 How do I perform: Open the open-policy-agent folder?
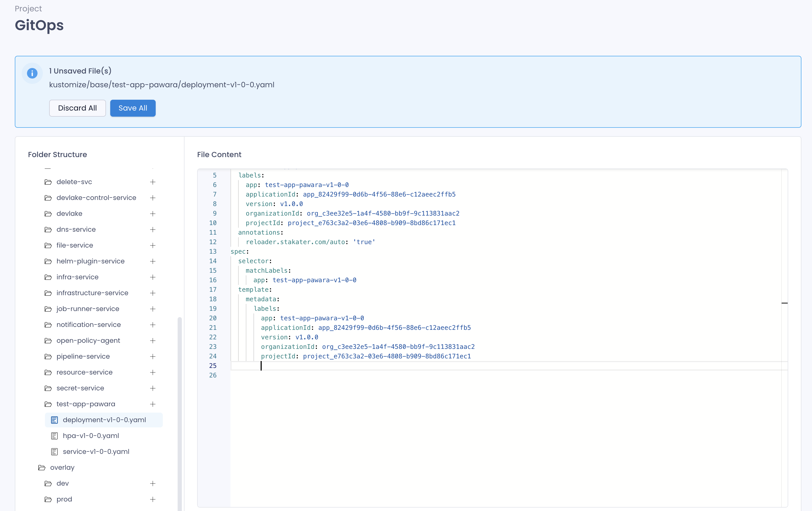click(x=82, y=341)
